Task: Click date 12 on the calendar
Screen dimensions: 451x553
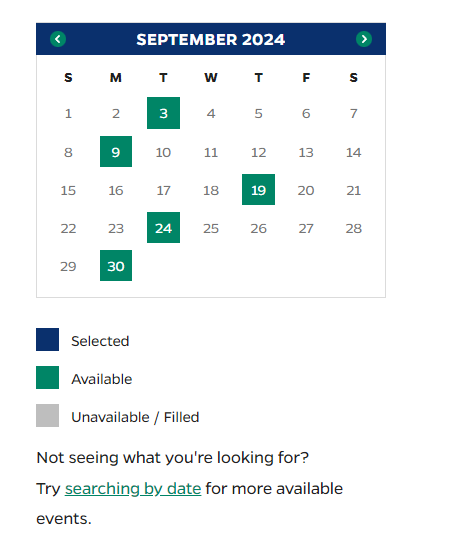Action: [x=258, y=152]
